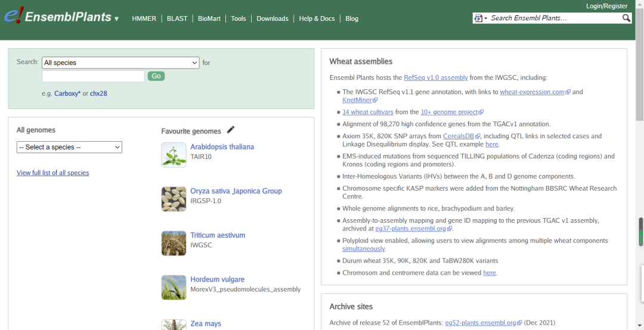
Task: Click the 'Wheat assemblies' heading text
Action: [361, 61]
